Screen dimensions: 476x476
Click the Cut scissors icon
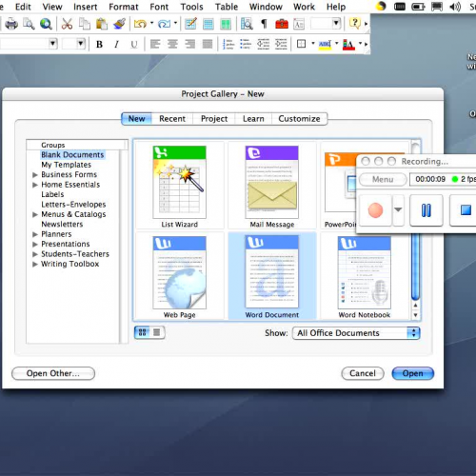click(x=67, y=24)
